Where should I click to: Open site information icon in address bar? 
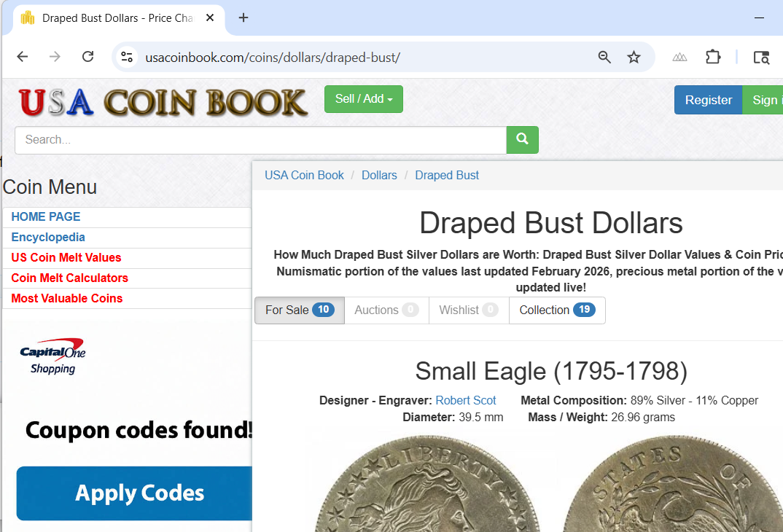(x=127, y=58)
